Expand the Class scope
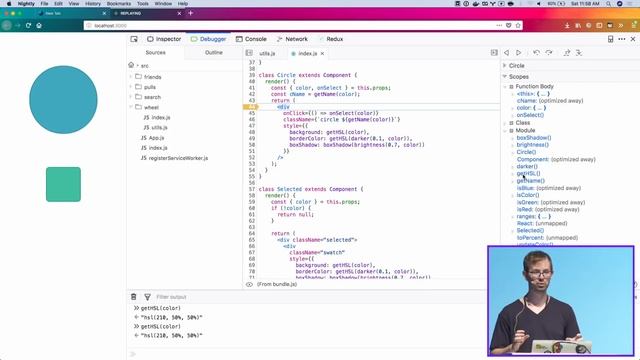 [x=505, y=123]
